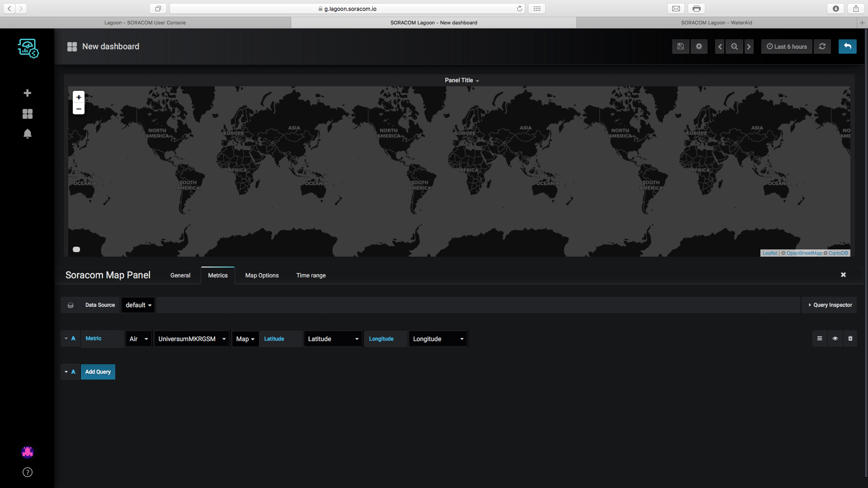868x488 pixels.
Task: Toggle query A visibility eye icon
Action: tap(835, 338)
